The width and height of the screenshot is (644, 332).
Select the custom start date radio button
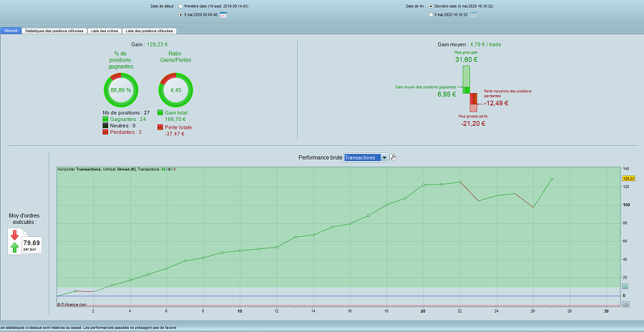(181, 15)
